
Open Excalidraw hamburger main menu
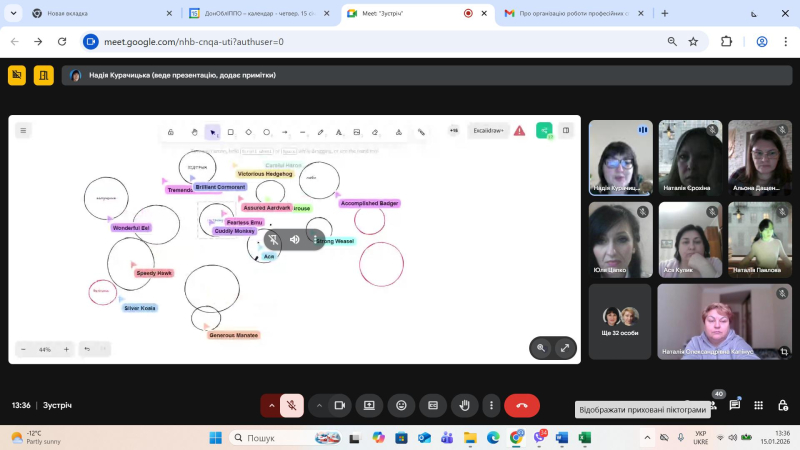23,130
